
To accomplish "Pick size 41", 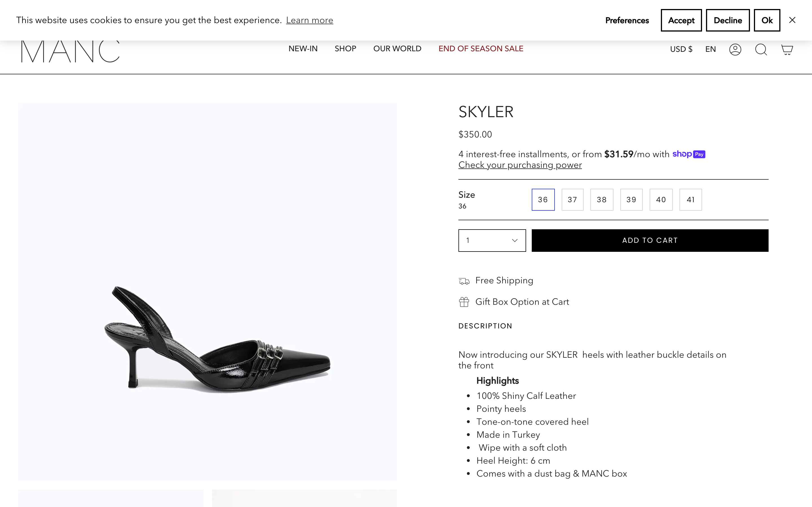I will (x=690, y=199).
